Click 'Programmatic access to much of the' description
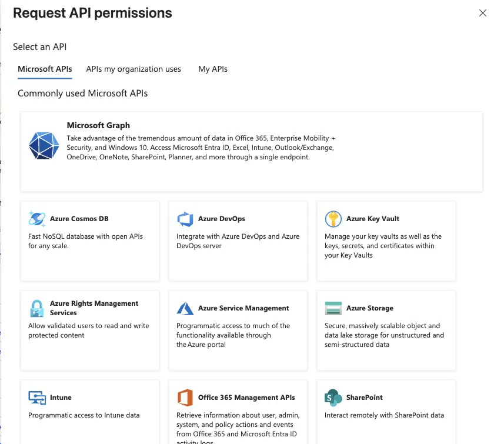The image size is (504, 444). (x=233, y=335)
